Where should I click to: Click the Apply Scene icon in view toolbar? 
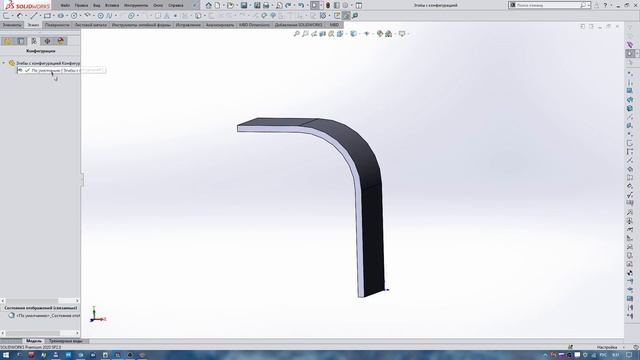coord(388,34)
